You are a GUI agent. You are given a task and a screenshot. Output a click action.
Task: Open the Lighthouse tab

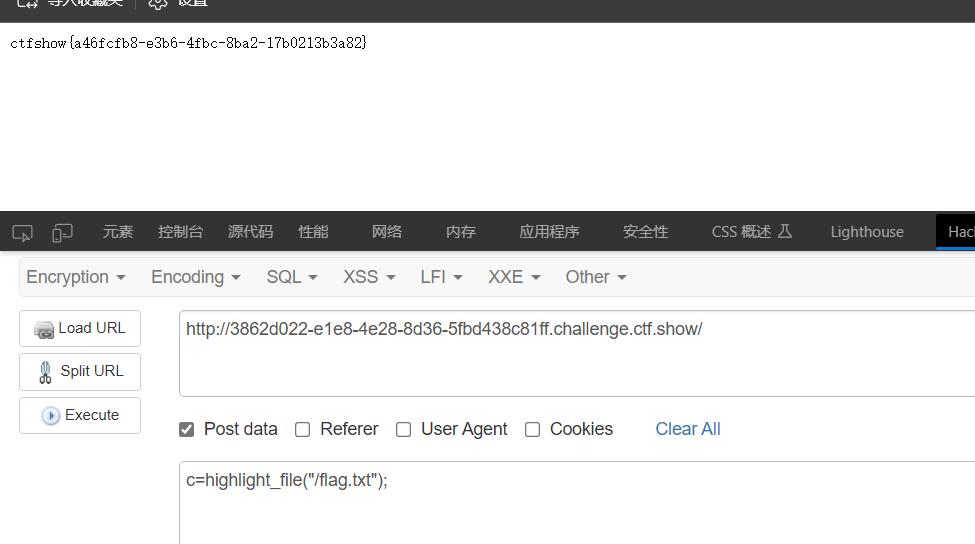tap(867, 232)
